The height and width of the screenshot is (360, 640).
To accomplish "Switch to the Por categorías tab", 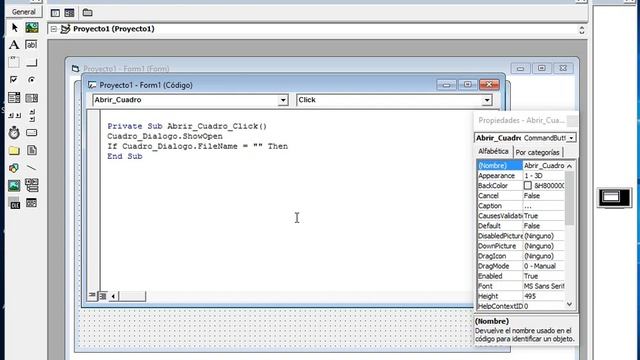I will tap(537, 152).
